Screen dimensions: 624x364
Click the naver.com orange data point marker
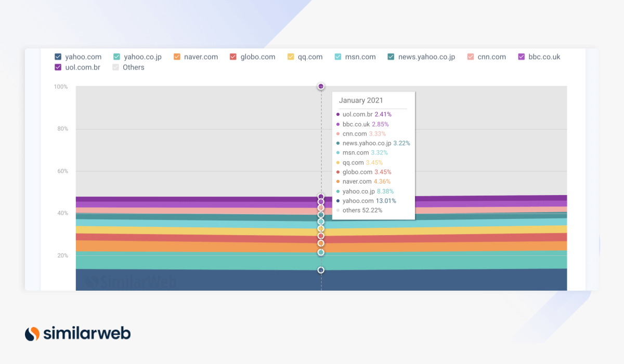[x=321, y=243]
